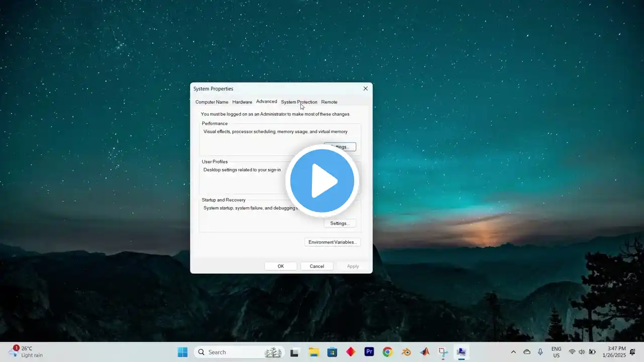This screenshot has width=644, height=362.
Task: Open the Hardware tab
Action: point(242,102)
